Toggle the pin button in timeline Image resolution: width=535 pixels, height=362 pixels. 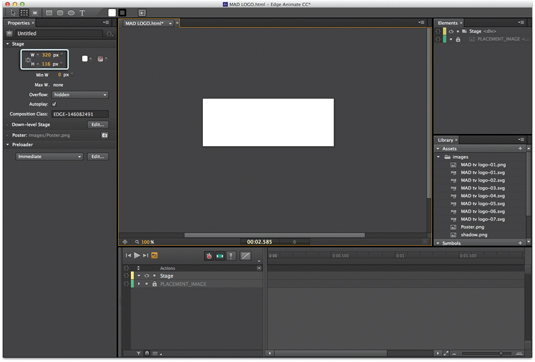[231, 256]
